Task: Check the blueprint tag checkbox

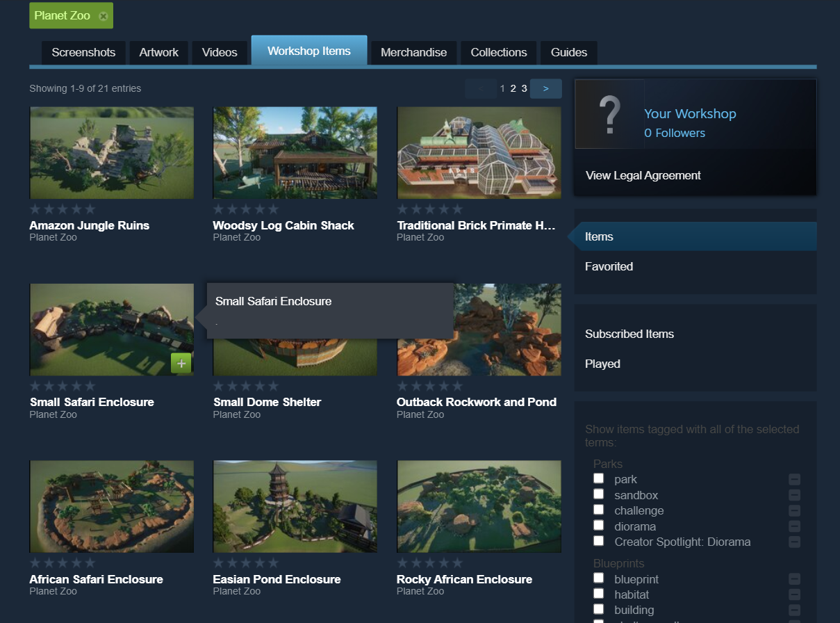Action: pos(598,578)
